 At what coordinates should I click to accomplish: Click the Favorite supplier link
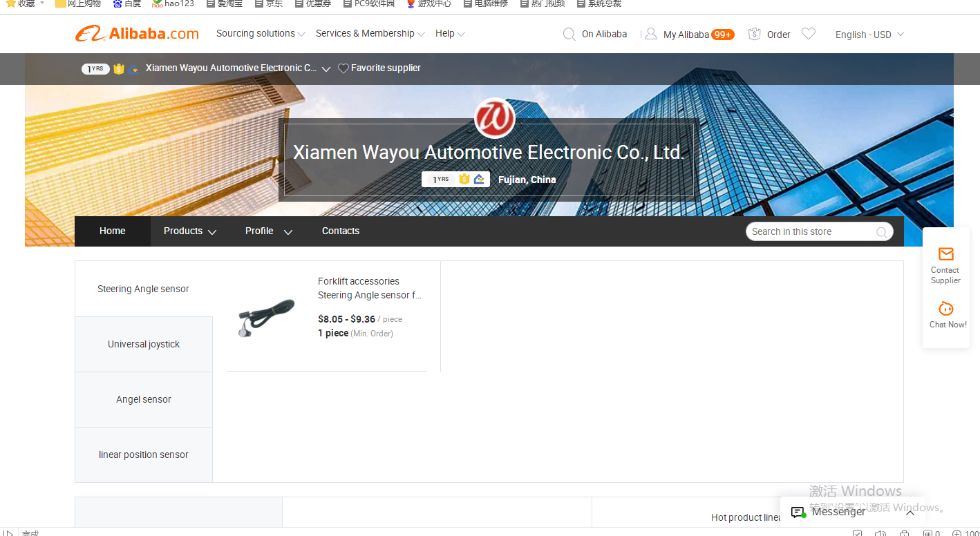[x=386, y=68]
